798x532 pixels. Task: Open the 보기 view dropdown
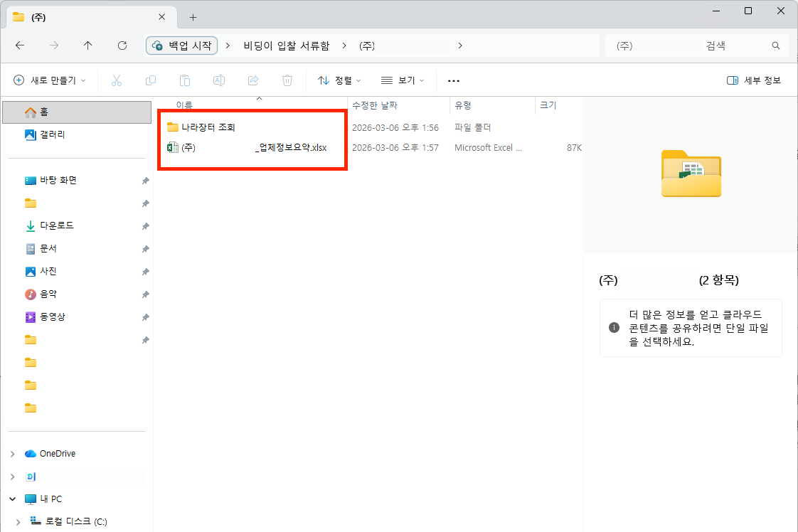(403, 80)
